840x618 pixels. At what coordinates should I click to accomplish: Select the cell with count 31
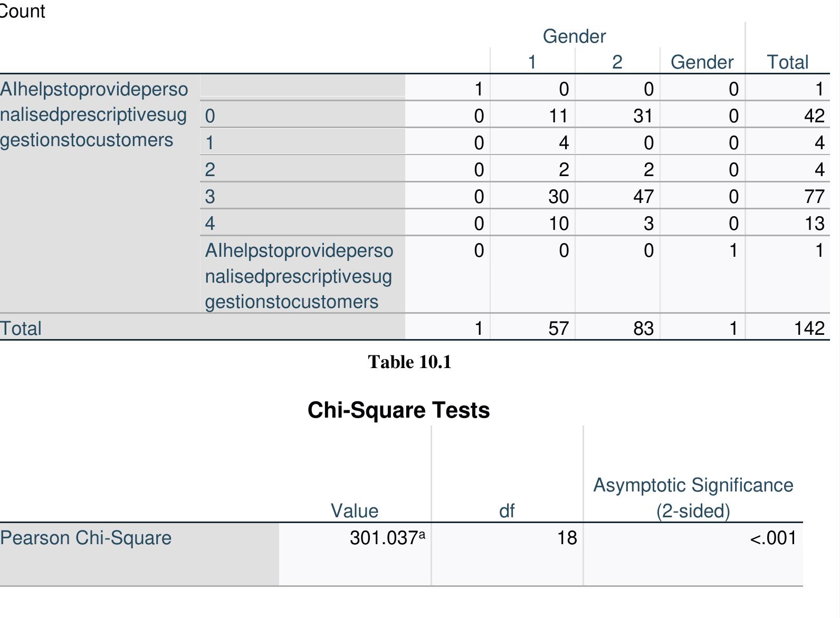click(x=643, y=115)
